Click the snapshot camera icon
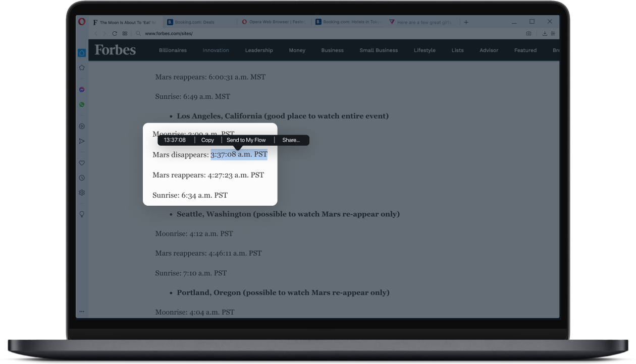The image size is (636, 364). point(528,34)
